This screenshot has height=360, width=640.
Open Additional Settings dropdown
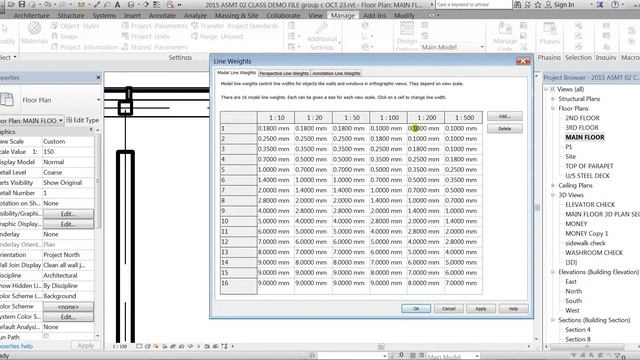[322, 36]
